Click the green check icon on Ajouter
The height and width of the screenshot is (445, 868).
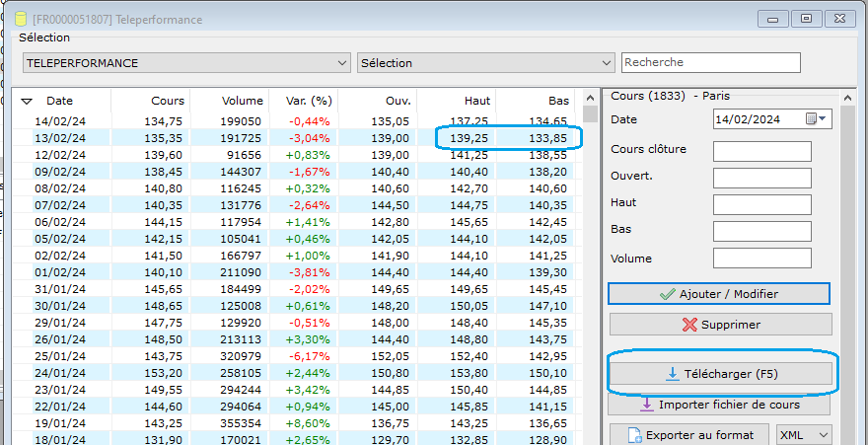click(x=668, y=294)
